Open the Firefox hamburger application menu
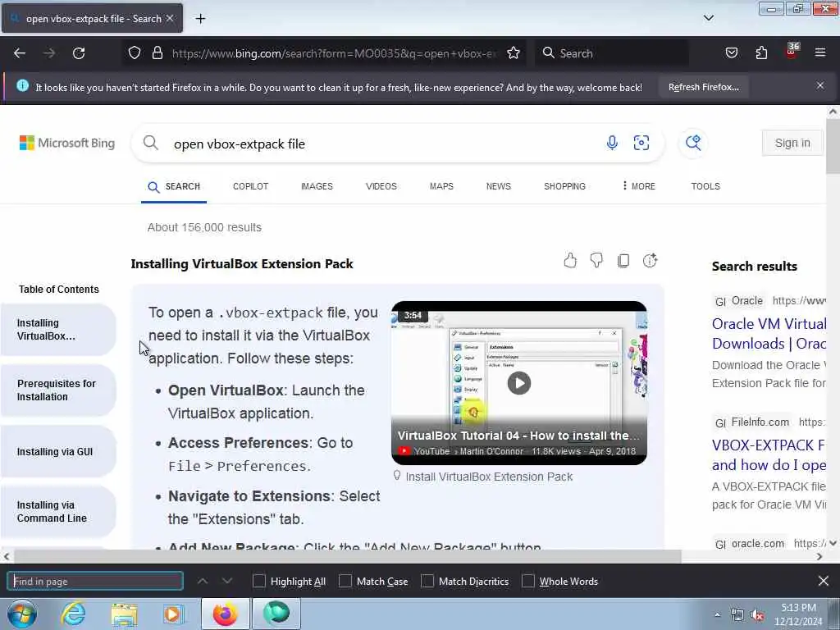840x630 pixels. coord(819,52)
